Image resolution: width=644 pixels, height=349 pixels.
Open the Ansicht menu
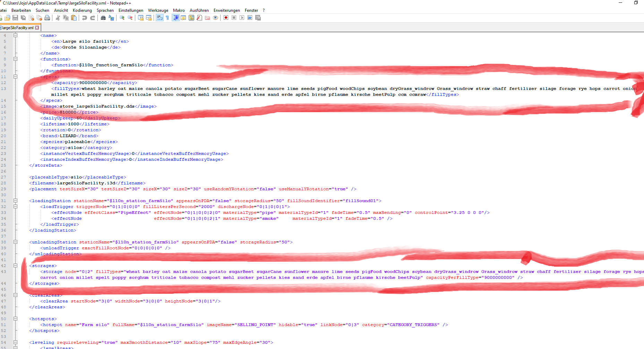point(61,10)
